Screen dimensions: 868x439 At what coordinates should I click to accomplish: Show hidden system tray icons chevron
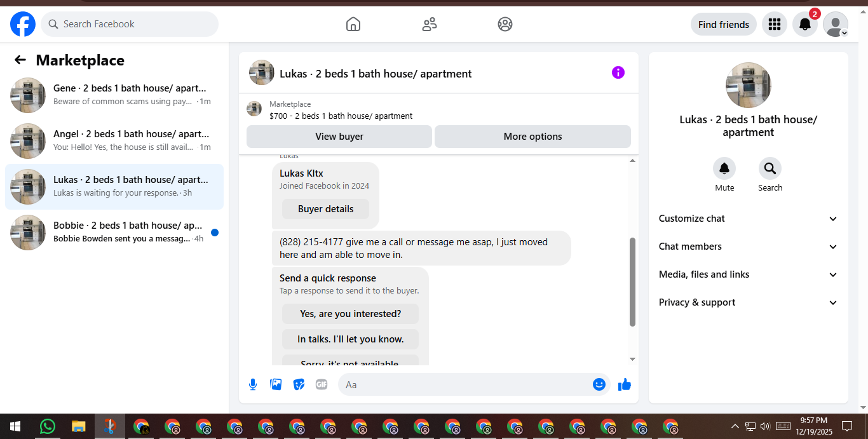click(x=735, y=426)
